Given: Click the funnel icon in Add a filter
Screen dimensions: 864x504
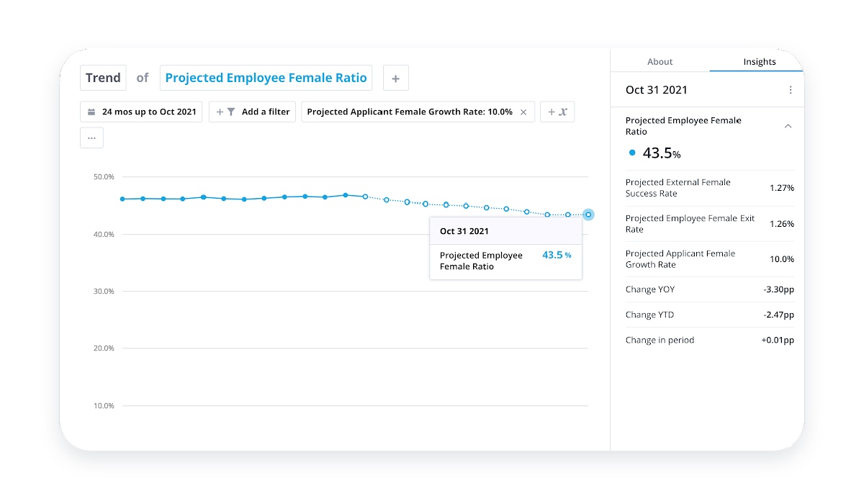Looking at the screenshot, I should point(231,112).
